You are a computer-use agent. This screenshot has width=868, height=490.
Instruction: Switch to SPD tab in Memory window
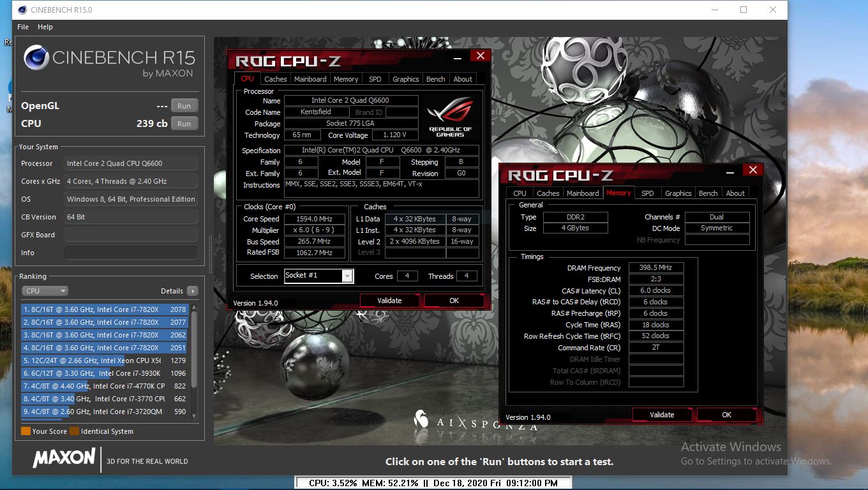point(648,193)
